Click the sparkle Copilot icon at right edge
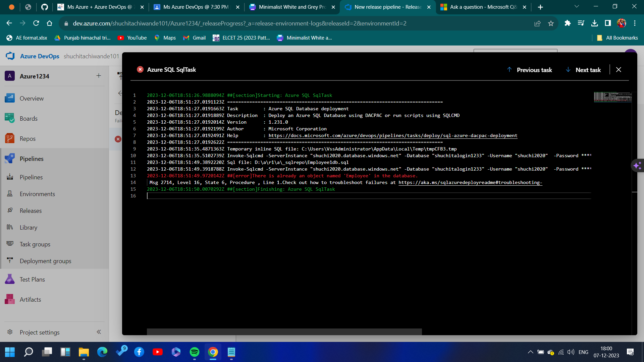 point(637,166)
